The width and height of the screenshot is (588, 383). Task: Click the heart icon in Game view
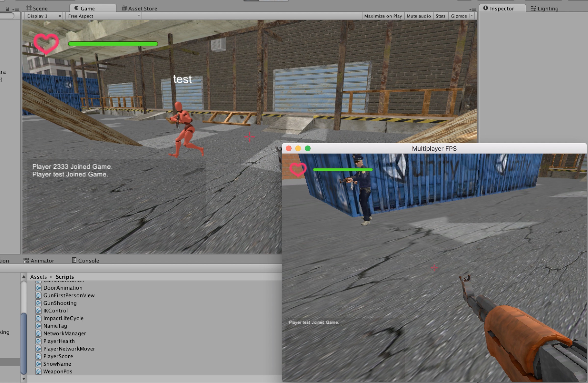tap(46, 44)
